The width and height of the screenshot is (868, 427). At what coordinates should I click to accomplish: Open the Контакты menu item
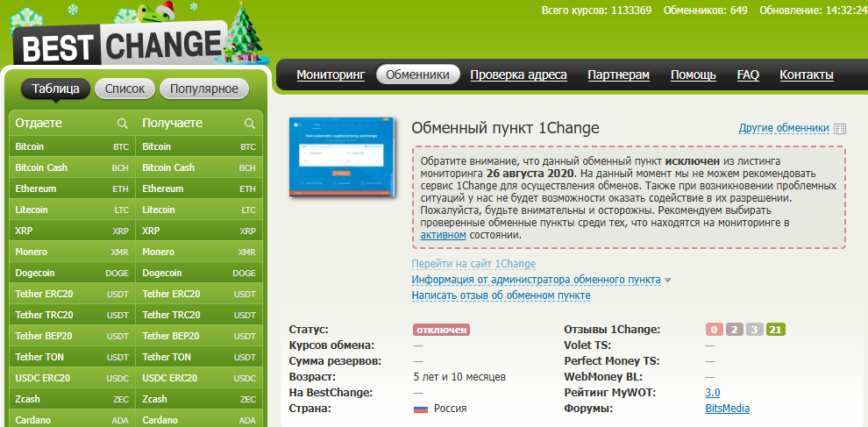pos(807,75)
